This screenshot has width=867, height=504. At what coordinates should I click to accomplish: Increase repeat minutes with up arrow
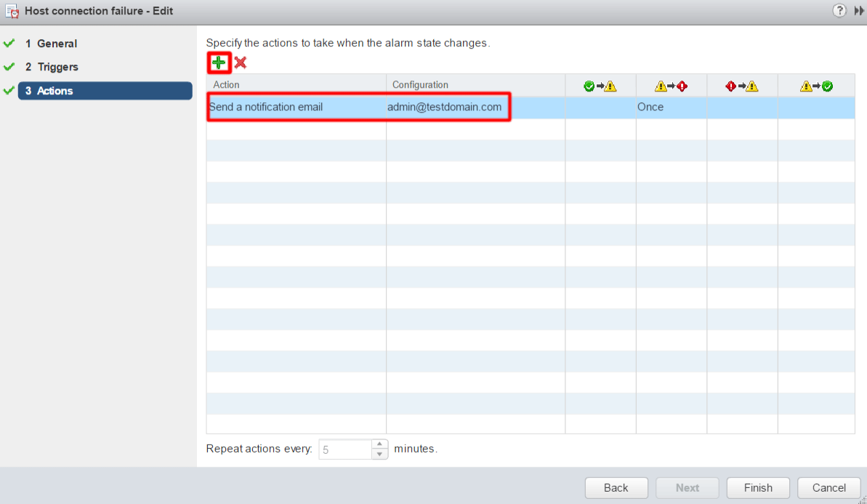coord(379,444)
